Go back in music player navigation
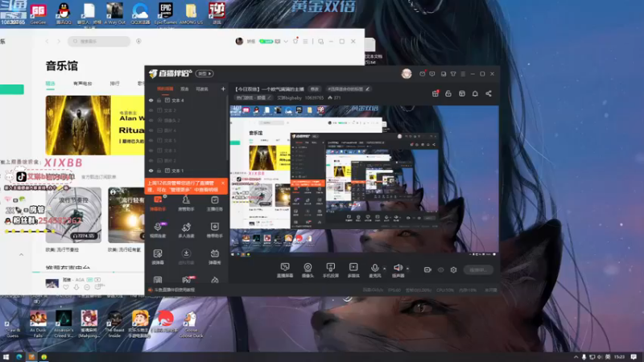 tap(47, 41)
